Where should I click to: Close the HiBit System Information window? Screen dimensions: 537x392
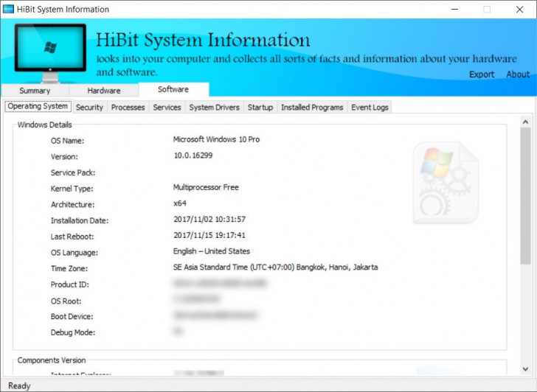click(519, 10)
